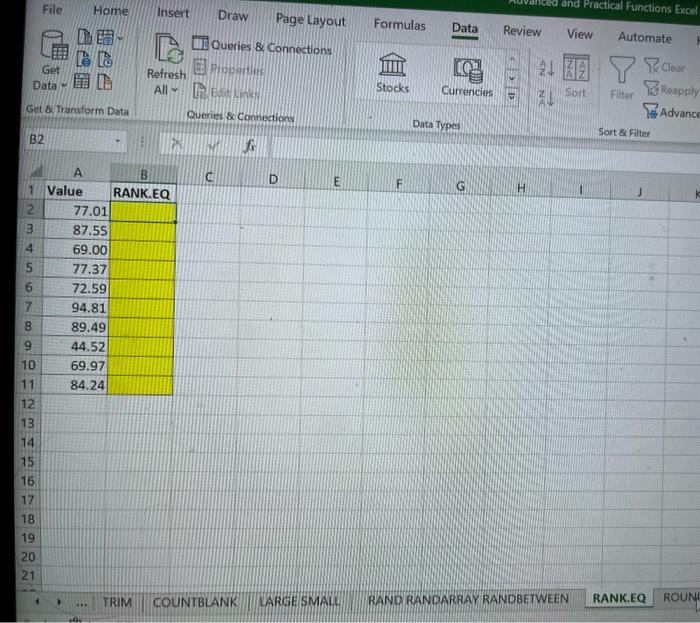Click the From Text/CSV icon
Viewport: 700px width, 623px height.
point(84,37)
